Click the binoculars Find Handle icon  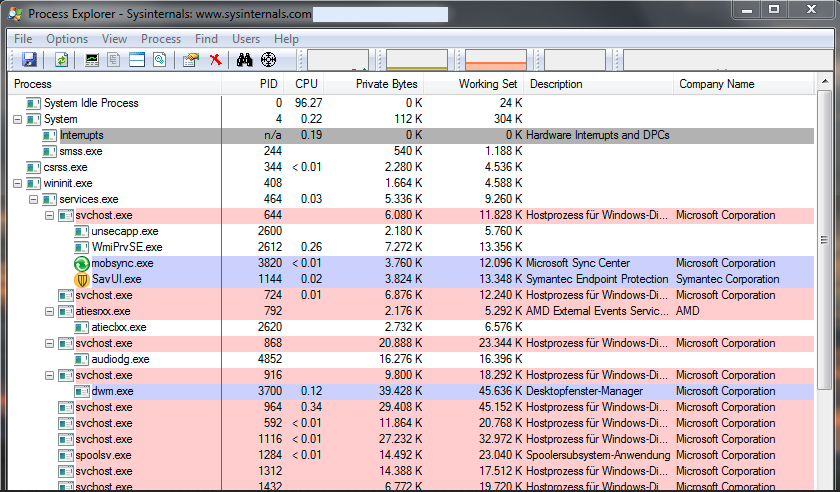244,59
